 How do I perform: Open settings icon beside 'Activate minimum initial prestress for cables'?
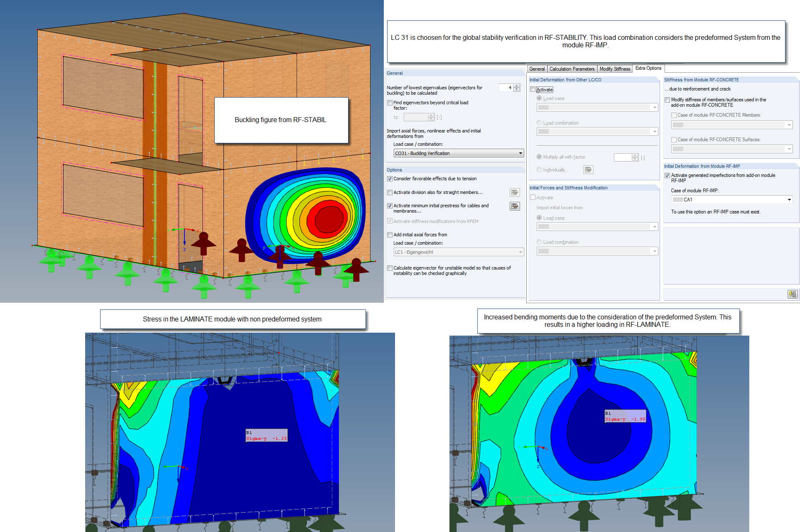pos(515,206)
